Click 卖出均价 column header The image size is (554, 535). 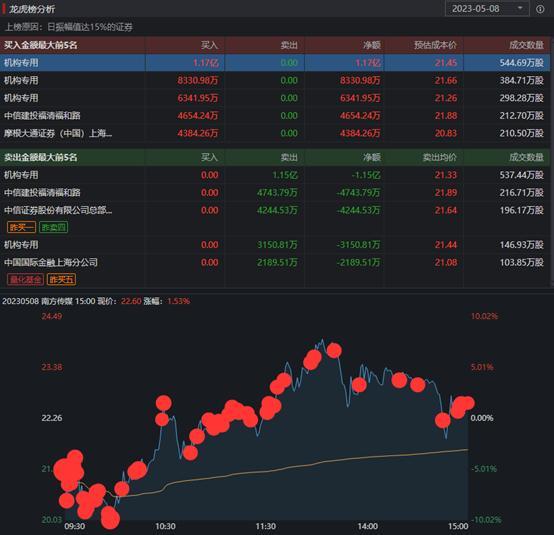coord(440,158)
